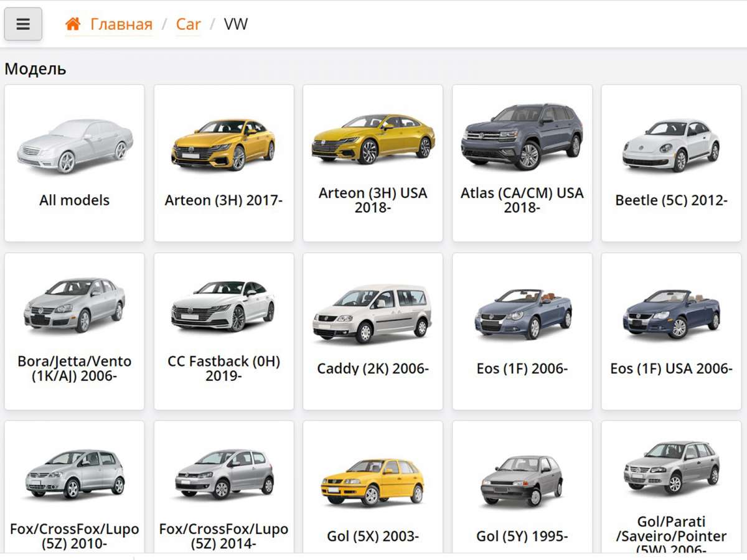The width and height of the screenshot is (747, 560).
Task: Click the Gol (5X) 2003- label
Action: point(373,536)
